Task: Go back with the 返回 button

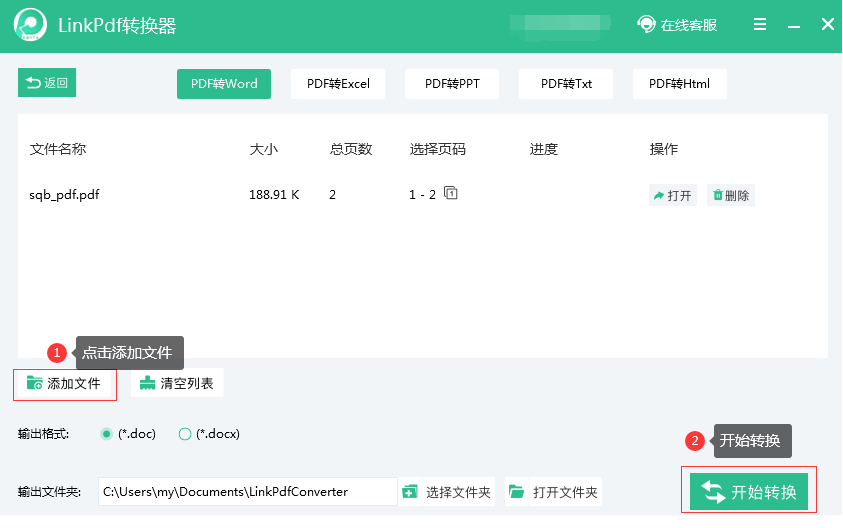Action: [47, 82]
